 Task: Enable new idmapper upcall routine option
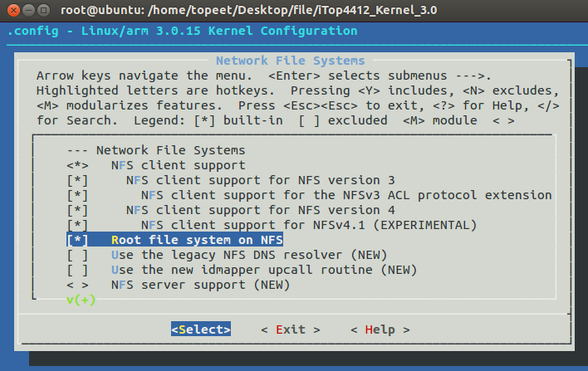pyautogui.click(x=77, y=270)
